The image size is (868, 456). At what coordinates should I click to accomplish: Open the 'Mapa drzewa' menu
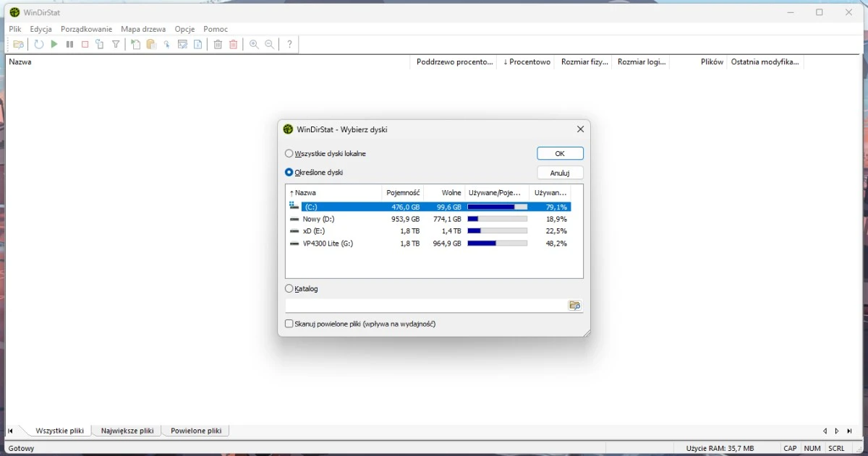[x=143, y=29]
